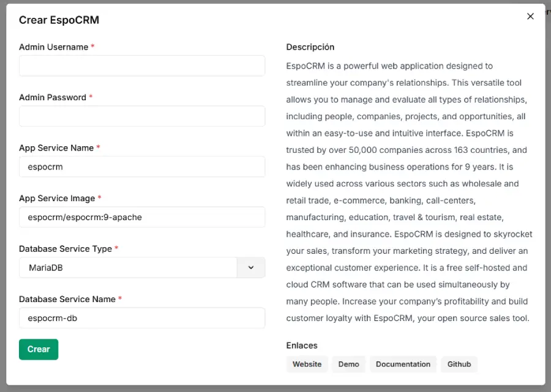
Task: Click the espocrm-db database name field
Action: 142,318
